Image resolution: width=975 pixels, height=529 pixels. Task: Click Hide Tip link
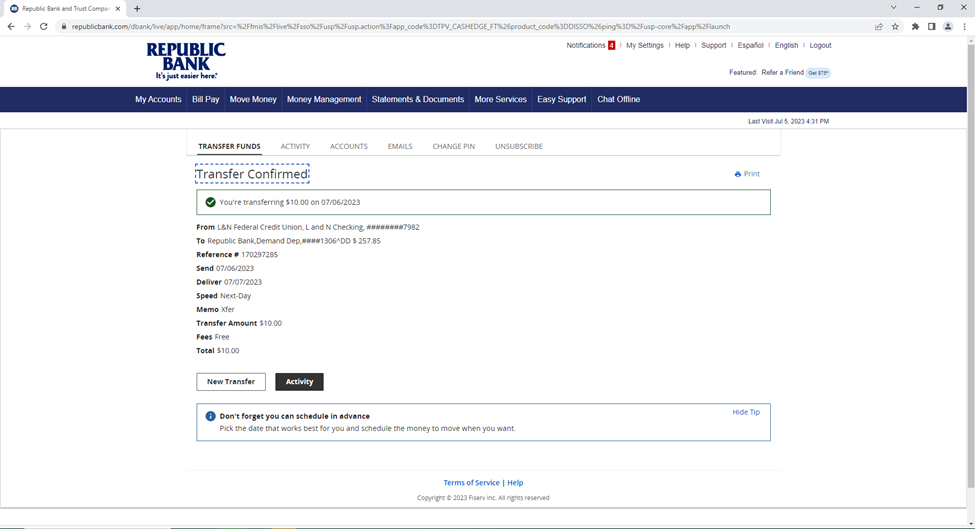click(x=746, y=412)
